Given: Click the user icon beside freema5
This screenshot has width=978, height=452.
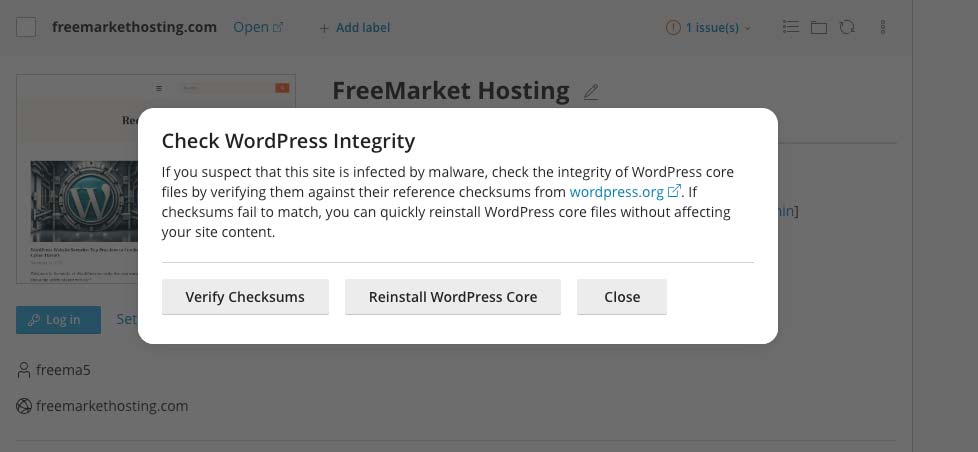Looking at the screenshot, I should [24, 370].
